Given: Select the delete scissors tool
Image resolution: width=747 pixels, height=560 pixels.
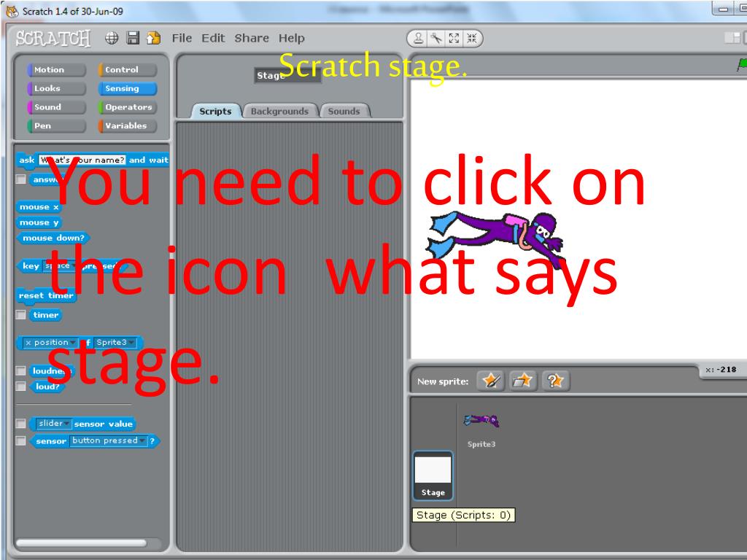Looking at the screenshot, I should click(436, 38).
